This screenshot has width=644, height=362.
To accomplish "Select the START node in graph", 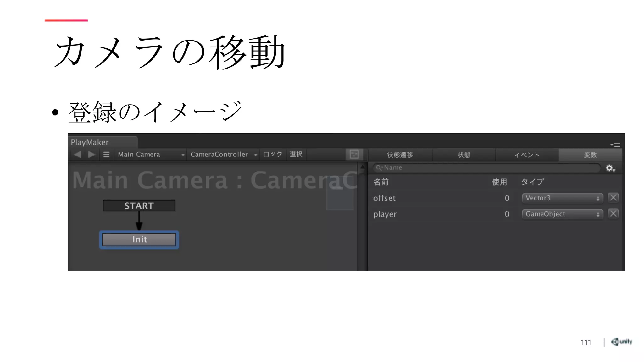I will tap(139, 206).
